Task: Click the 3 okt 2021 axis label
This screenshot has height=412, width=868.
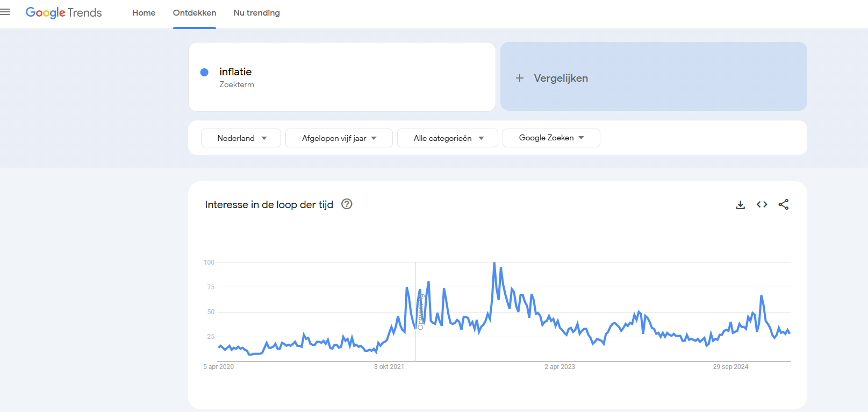Action: click(389, 367)
